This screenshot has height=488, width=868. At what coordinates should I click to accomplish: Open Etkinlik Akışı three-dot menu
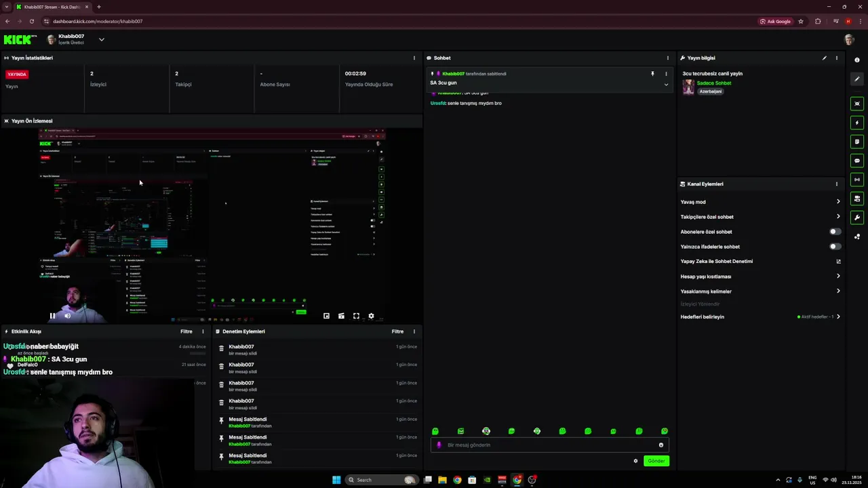point(203,331)
